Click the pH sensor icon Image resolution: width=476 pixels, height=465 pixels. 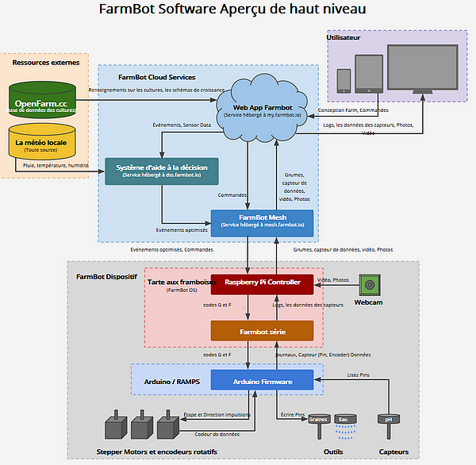coord(389,426)
